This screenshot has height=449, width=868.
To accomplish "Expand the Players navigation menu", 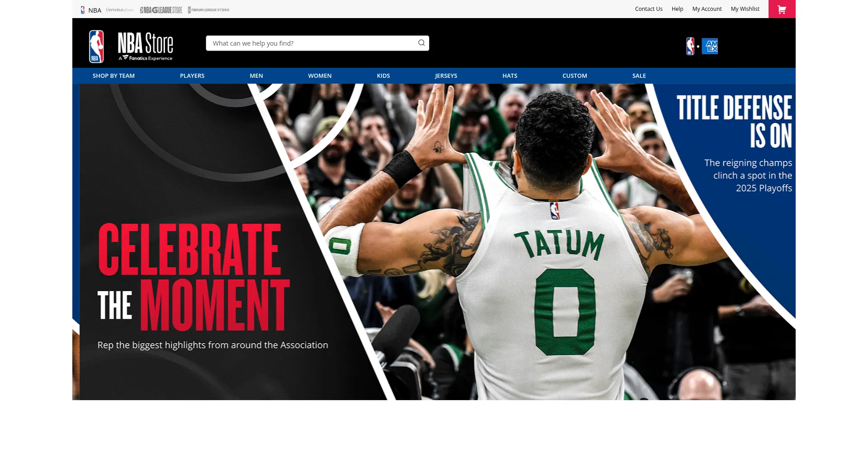I will (x=192, y=76).
